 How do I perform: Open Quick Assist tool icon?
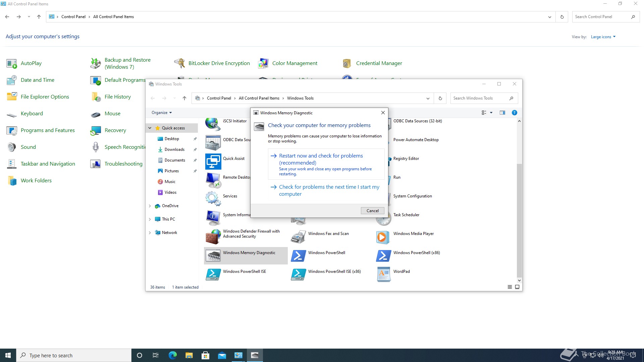(213, 162)
